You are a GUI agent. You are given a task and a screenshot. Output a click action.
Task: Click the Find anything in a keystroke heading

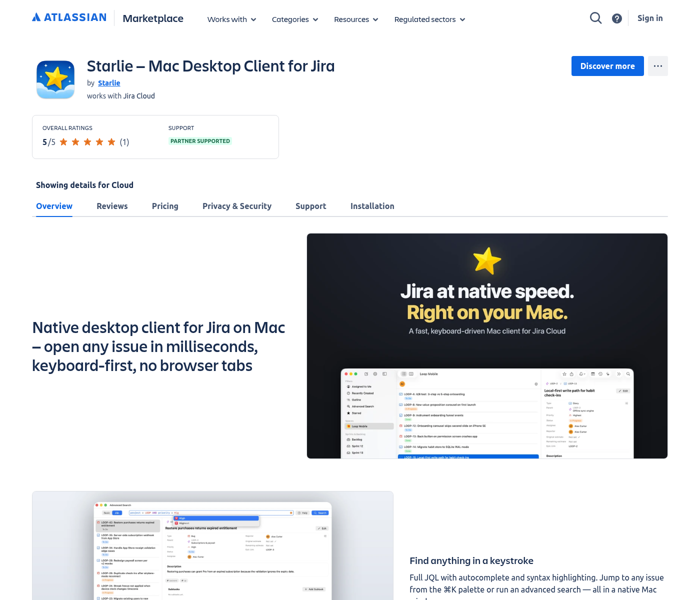[x=471, y=561]
